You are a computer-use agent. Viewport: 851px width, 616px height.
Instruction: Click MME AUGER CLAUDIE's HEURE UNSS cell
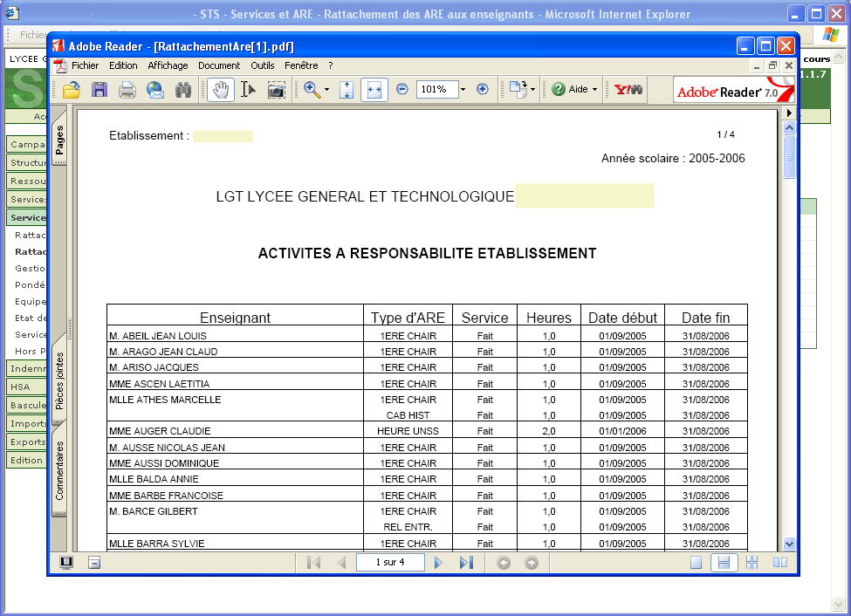pos(408,431)
